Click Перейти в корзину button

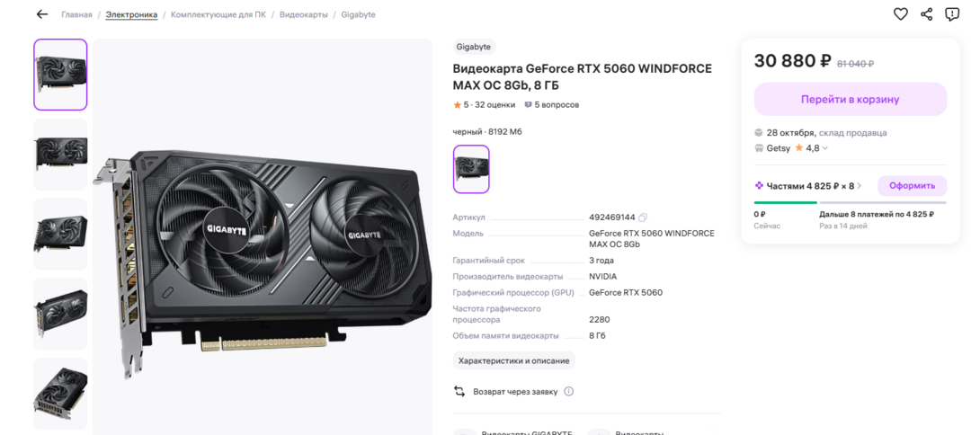[x=850, y=100]
